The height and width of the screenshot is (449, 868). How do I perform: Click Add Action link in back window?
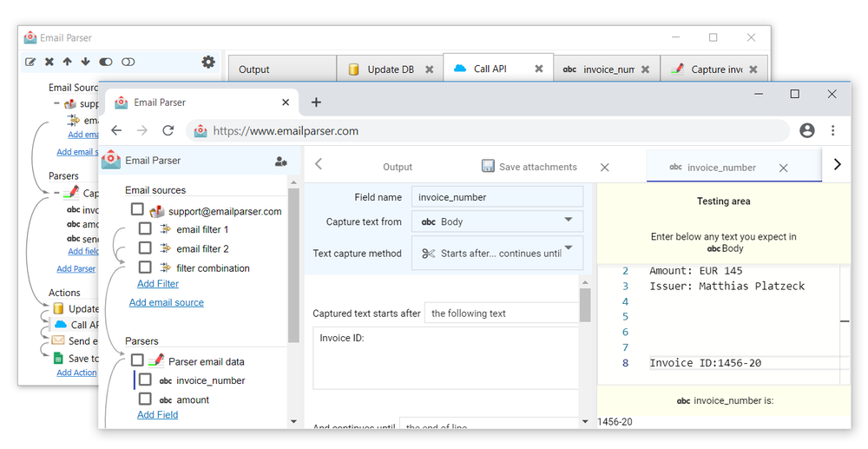(x=76, y=373)
